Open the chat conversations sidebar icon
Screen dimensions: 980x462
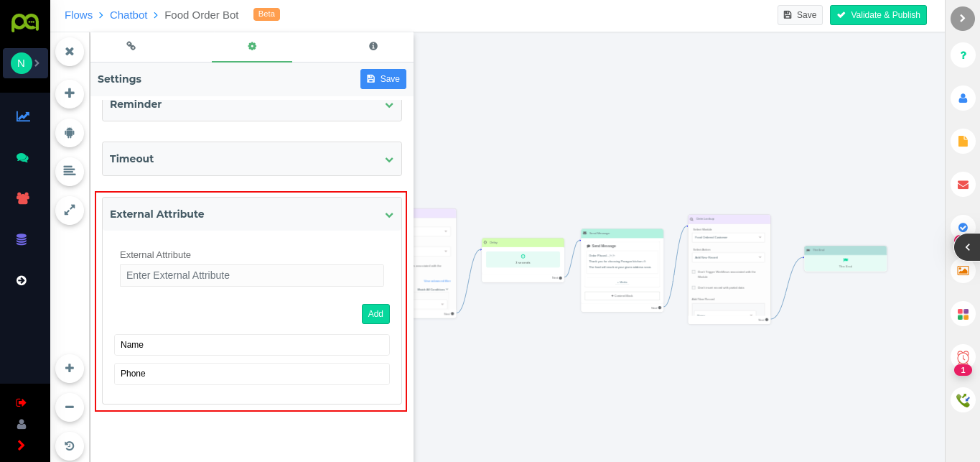23,157
